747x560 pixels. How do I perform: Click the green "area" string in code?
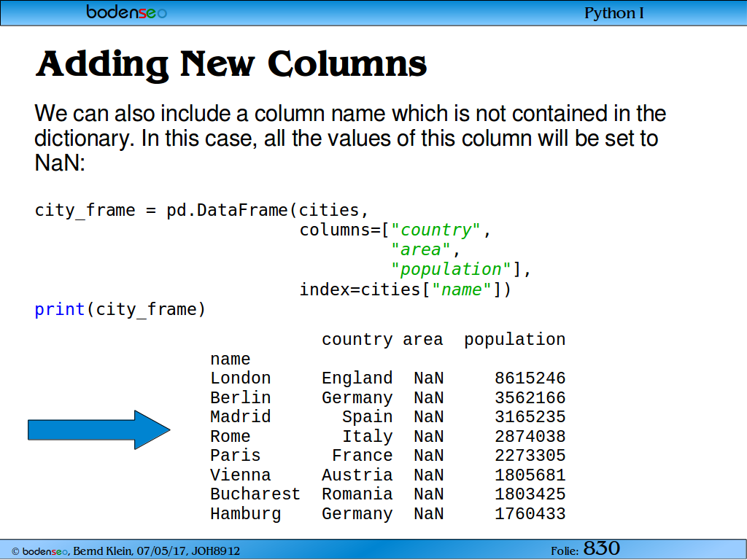tap(420, 249)
